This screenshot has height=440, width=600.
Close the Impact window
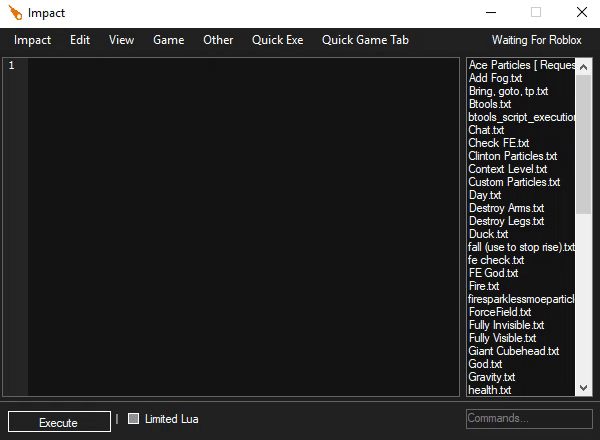tap(582, 12)
